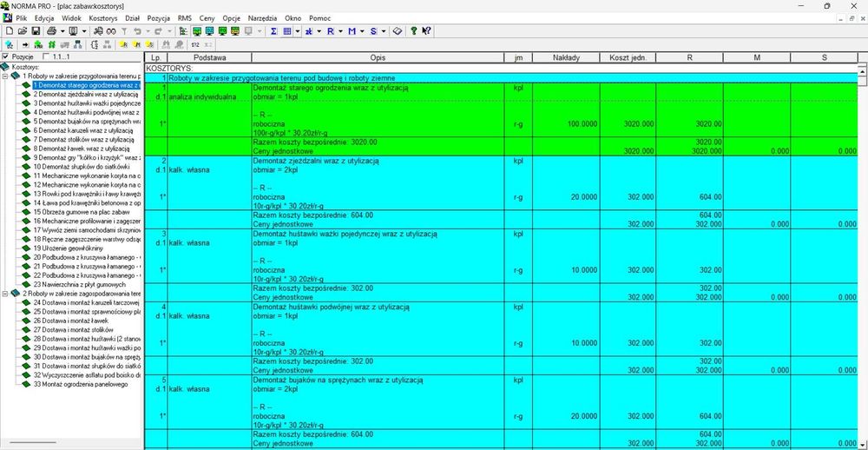This screenshot has height=450, width=868.
Task: Click the green question mark help icon
Action: (x=413, y=31)
